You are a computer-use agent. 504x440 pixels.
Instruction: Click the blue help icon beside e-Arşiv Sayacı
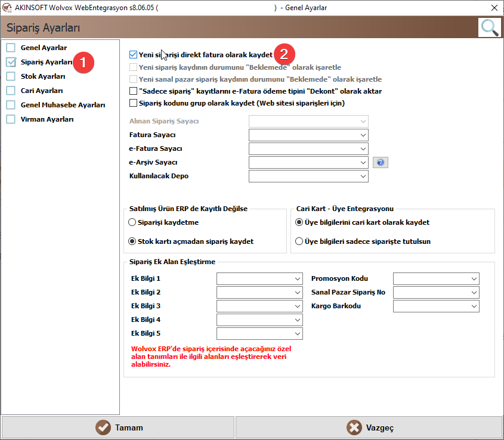381,163
